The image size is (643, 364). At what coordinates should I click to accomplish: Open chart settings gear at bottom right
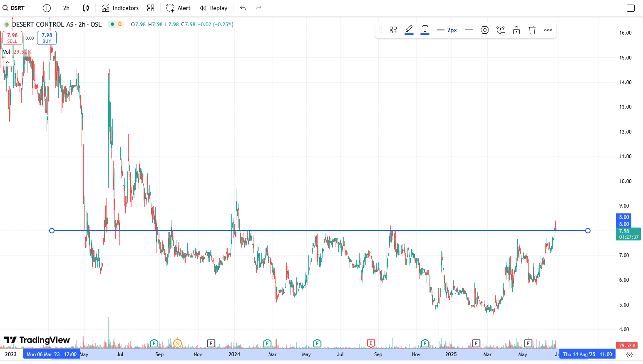(629, 354)
